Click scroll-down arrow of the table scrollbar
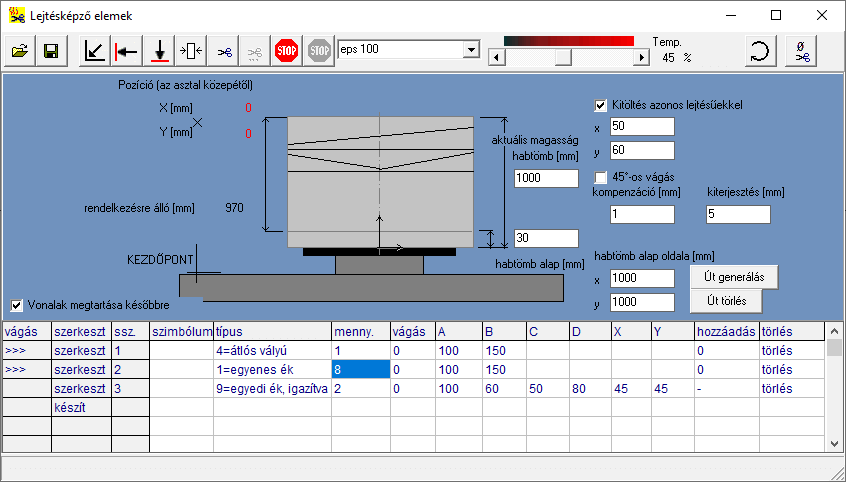This screenshot has width=846, height=482. [834, 441]
